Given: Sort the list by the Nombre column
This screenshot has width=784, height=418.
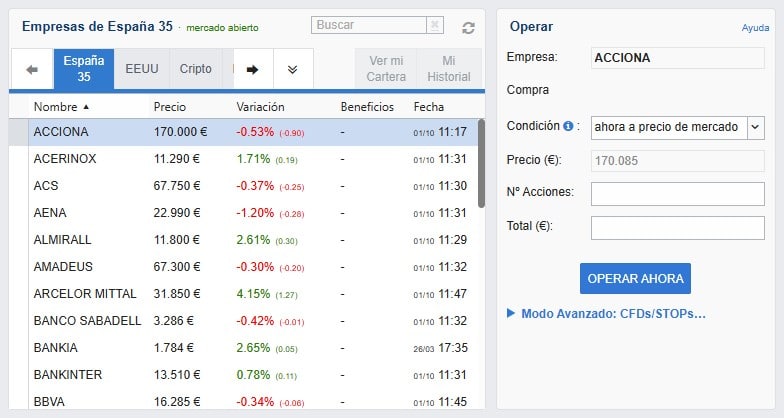Looking at the screenshot, I should point(61,106).
